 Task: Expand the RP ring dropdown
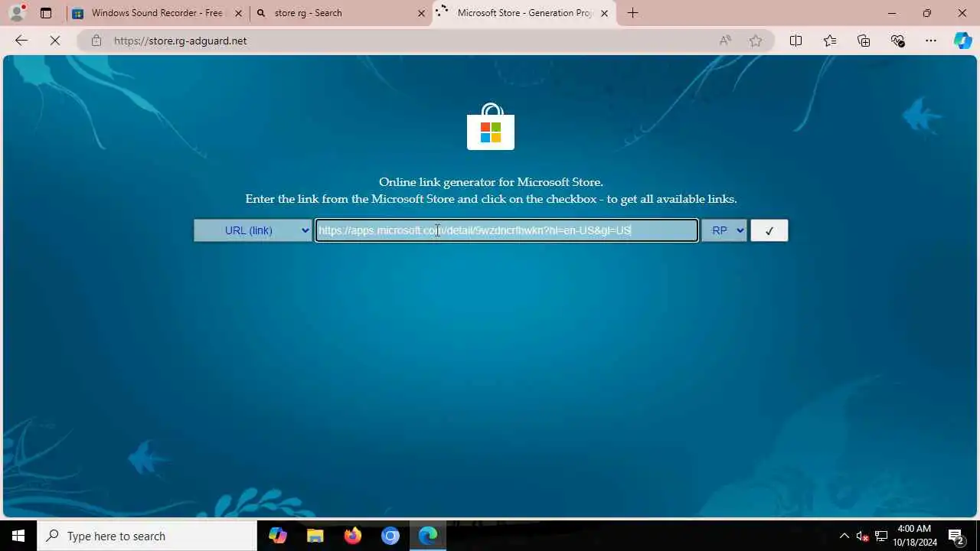[x=724, y=230]
